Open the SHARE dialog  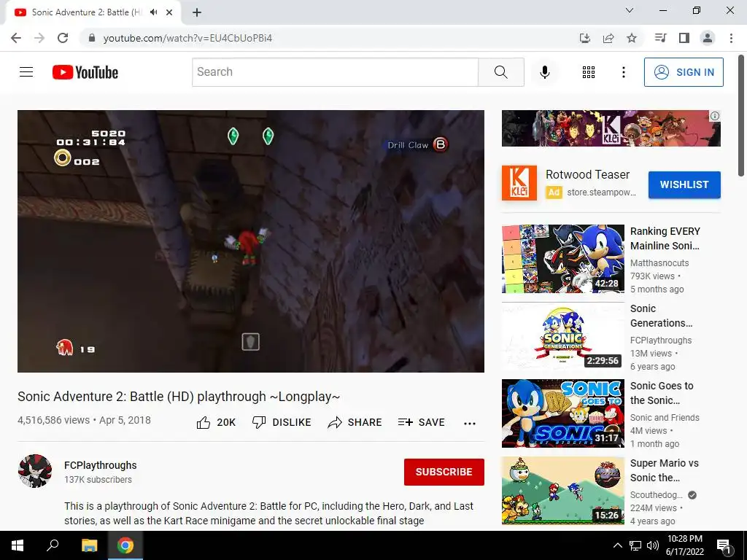click(x=355, y=422)
